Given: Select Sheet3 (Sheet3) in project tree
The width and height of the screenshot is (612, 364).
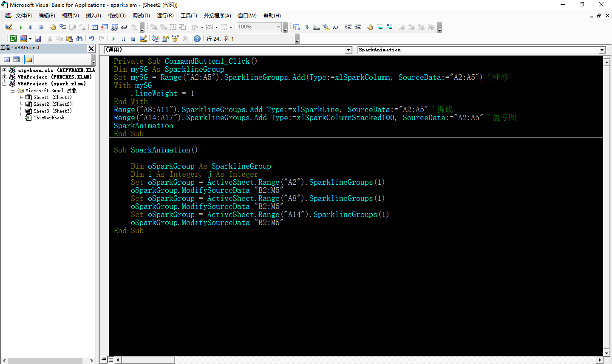Looking at the screenshot, I should [x=53, y=111].
